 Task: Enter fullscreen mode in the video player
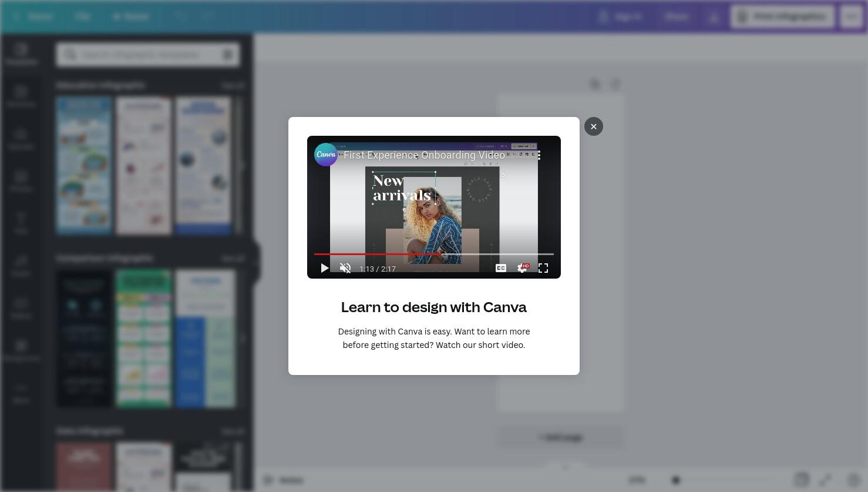coord(543,268)
